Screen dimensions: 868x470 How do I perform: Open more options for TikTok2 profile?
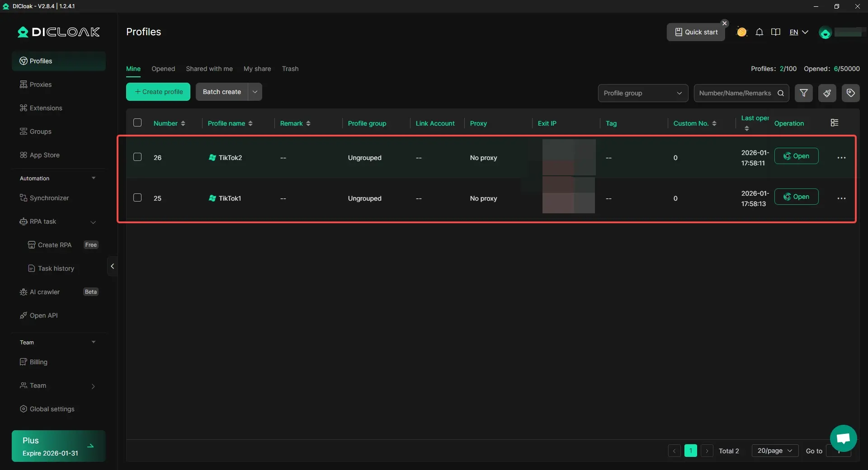[x=841, y=158]
